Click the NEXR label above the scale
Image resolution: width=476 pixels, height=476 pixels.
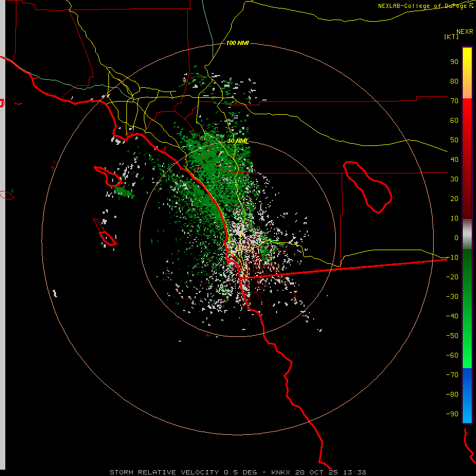(x=465, y=31)
